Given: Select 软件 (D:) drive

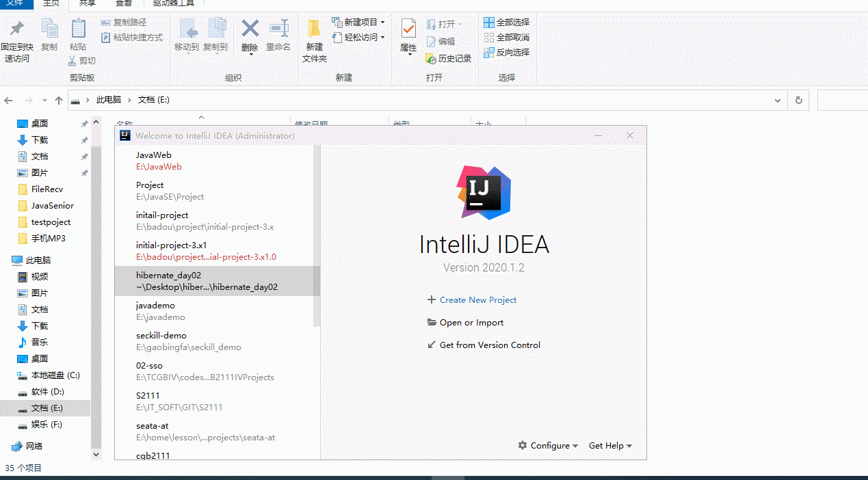Looking at the screenshot, I should 47,392.
